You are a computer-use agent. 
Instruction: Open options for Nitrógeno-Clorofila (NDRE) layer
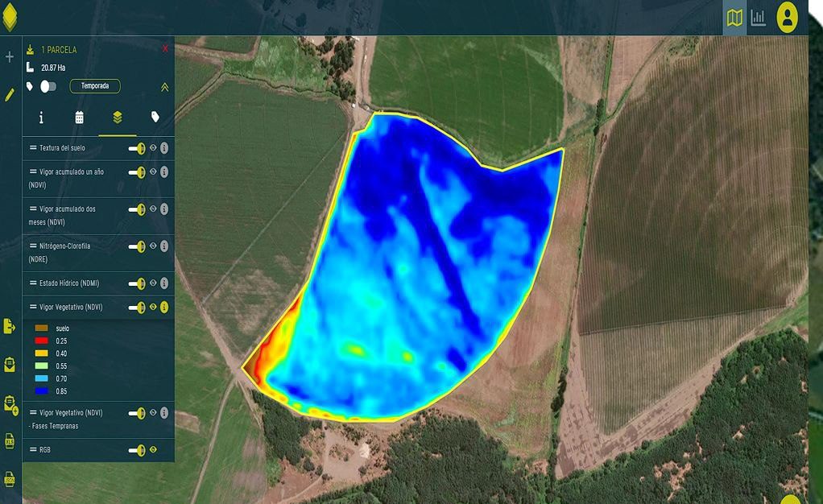click(164, 246)
